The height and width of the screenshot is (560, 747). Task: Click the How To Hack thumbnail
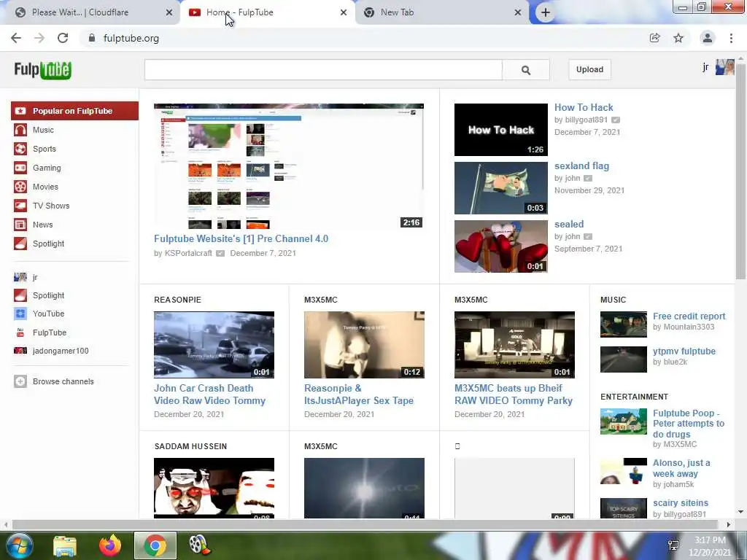pos(500,130)
